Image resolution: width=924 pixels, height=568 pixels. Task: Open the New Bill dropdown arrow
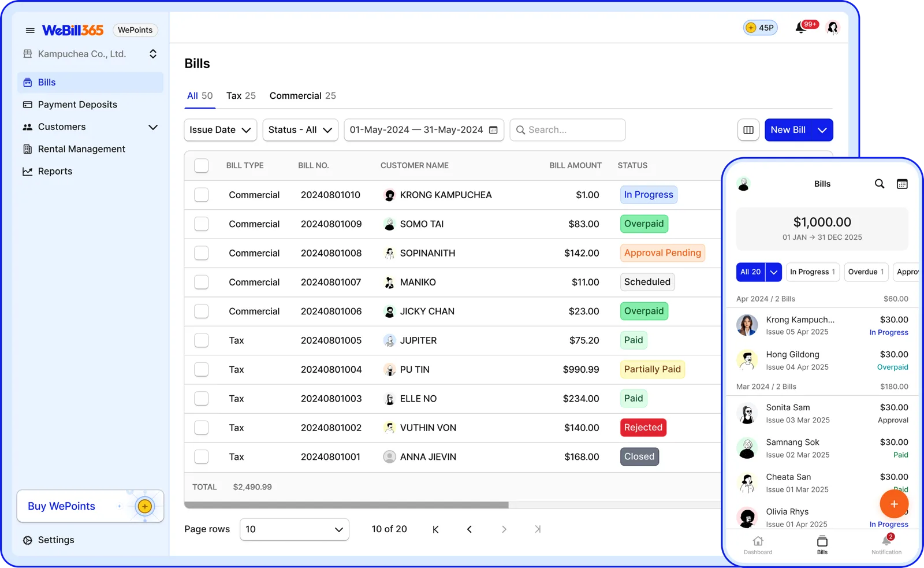822,130
